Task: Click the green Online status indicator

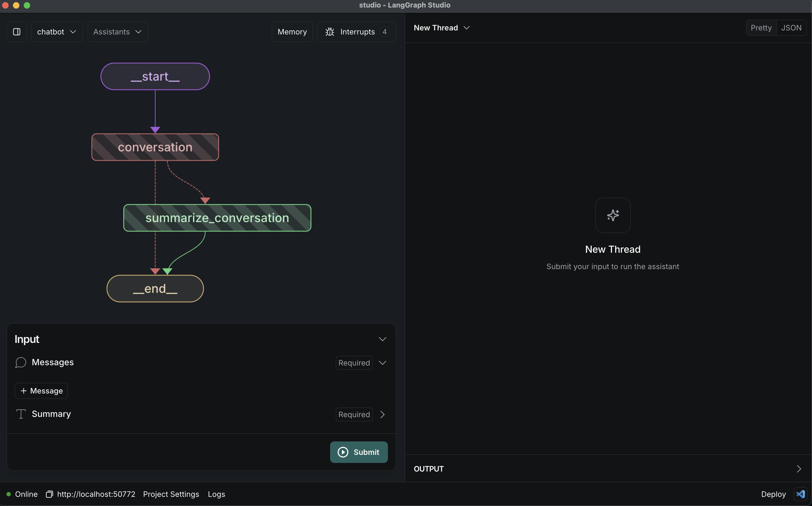Action: tap(9, 494)
